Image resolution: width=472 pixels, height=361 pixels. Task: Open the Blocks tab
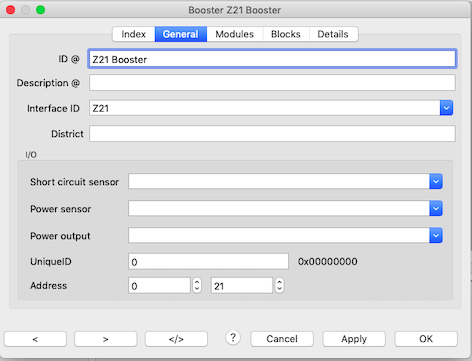(x=286, y=34)
